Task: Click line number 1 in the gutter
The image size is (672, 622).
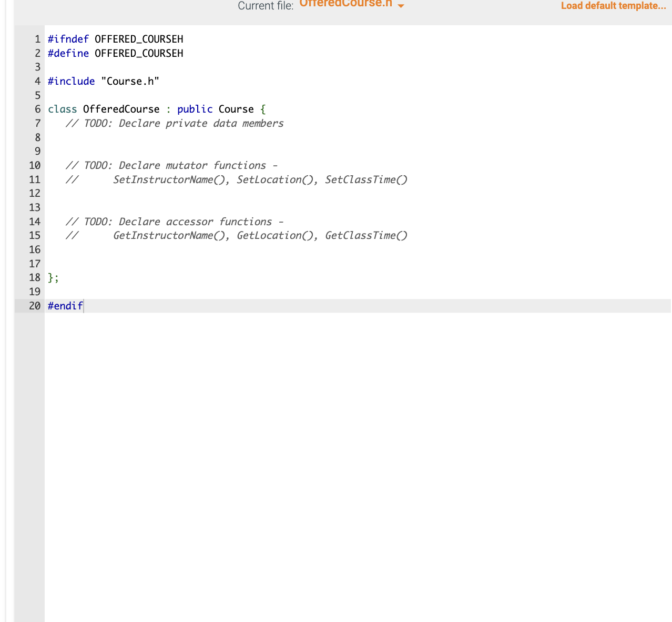Action: pos(37,39)
